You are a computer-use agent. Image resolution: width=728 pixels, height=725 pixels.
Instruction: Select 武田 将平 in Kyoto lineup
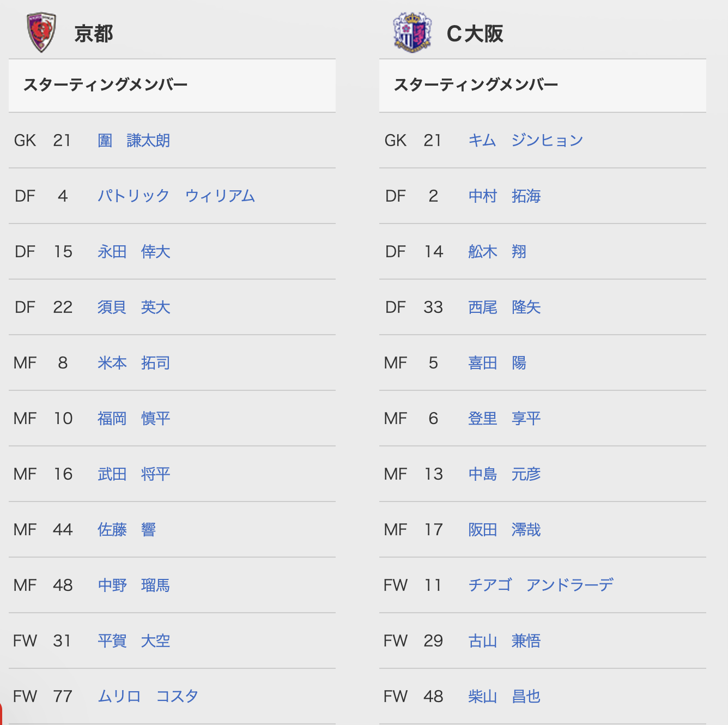click(x=134, y=474)
